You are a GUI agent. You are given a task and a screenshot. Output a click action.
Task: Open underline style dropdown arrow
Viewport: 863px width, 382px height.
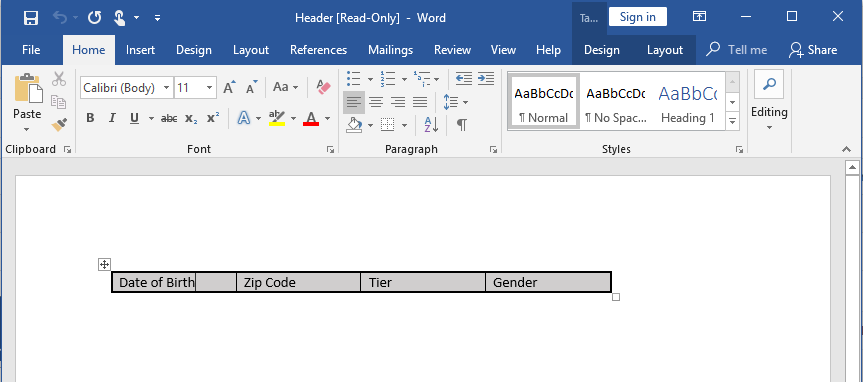[151, 118]
